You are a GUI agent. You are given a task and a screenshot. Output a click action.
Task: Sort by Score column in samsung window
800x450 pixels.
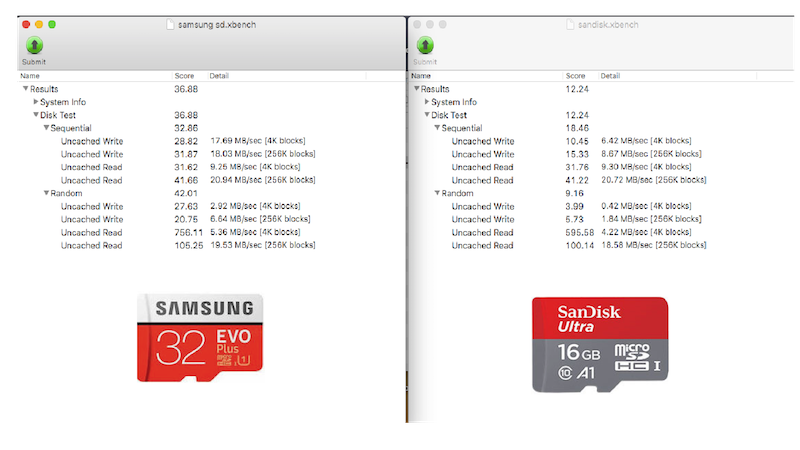pyautogui.click(x=184, y=76)
